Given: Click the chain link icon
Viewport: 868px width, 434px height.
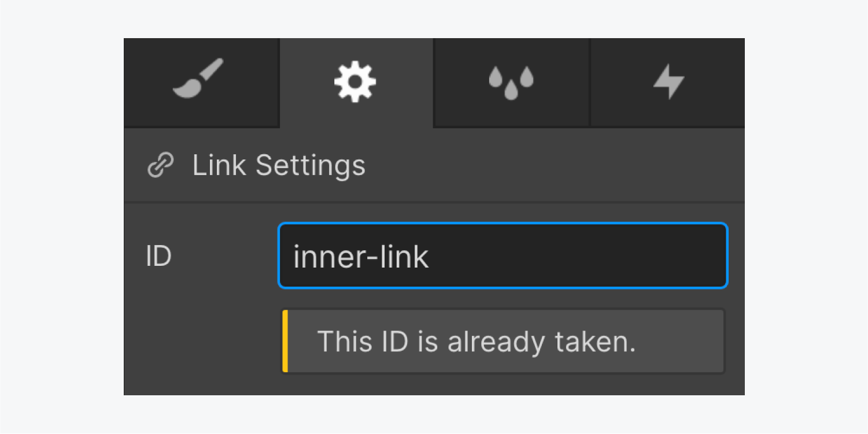Looking at the screenshot, I should pyautogui.click(x=160, y=166).
